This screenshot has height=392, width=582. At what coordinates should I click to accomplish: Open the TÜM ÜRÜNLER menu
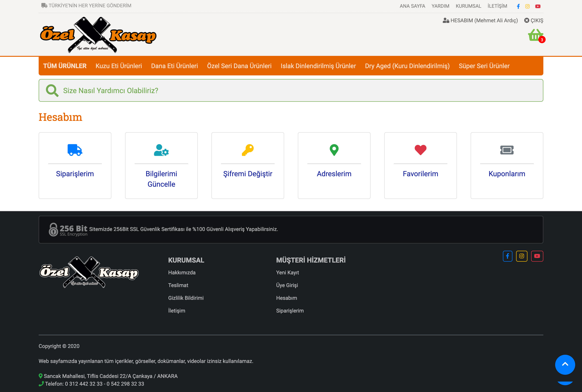[x=65, y=66]
